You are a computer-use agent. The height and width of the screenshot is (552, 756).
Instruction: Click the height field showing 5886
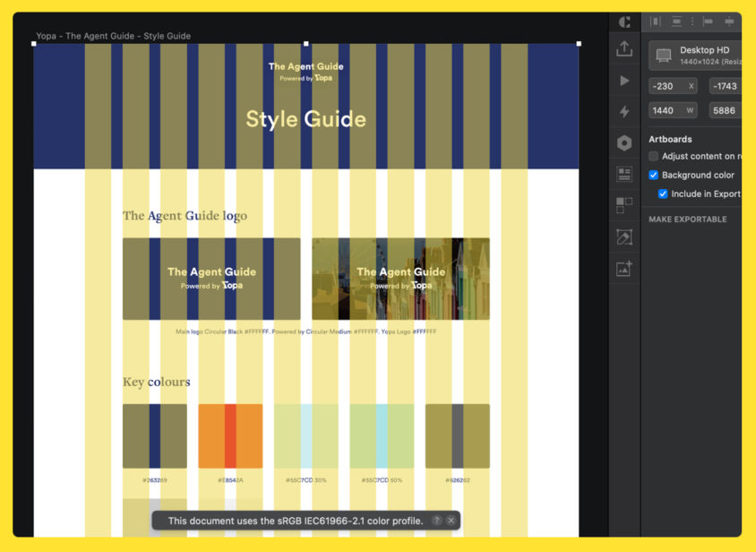point(726,110)
